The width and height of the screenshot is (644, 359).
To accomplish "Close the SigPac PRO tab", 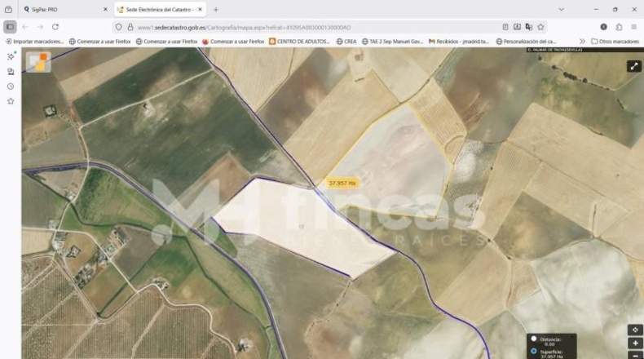I will 105,10.
